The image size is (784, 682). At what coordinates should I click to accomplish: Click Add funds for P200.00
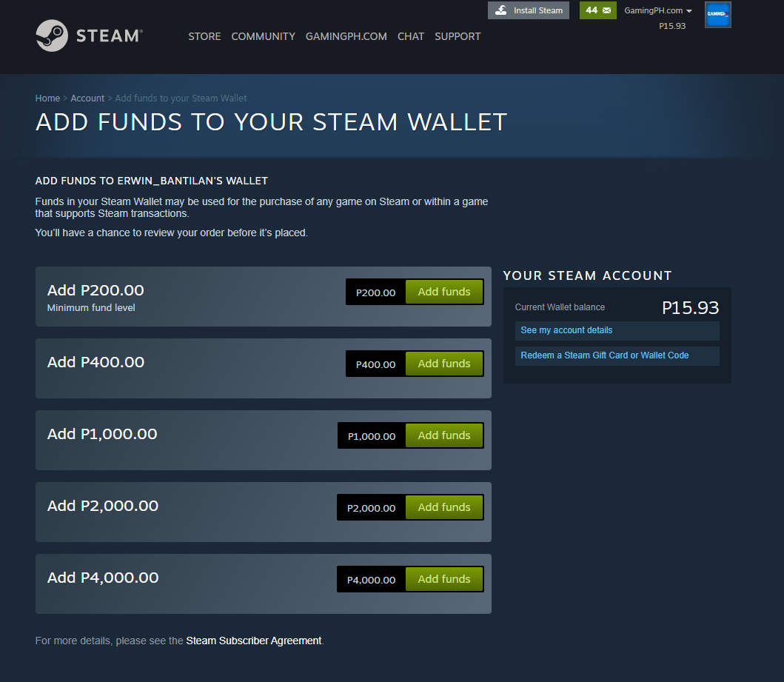click(x=444, y=292)
